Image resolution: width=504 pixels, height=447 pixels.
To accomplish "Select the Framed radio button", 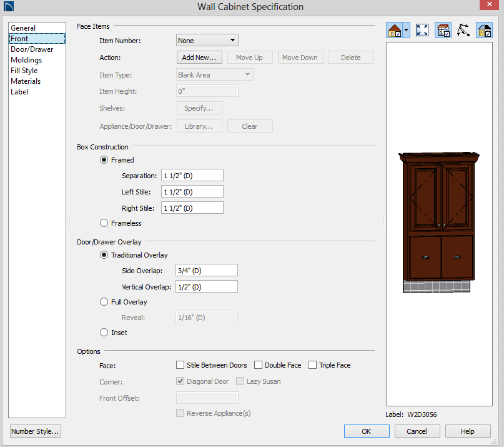I will (104, 160).
